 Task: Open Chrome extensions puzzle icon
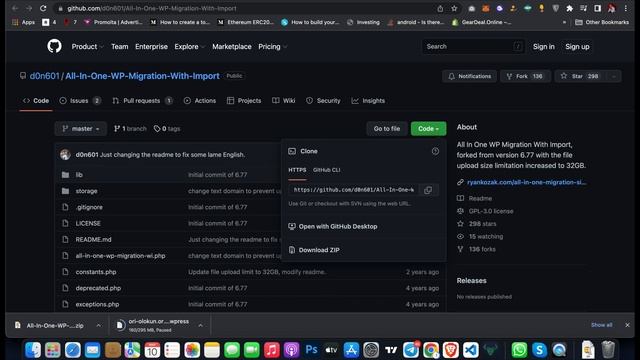coord(569,8)
